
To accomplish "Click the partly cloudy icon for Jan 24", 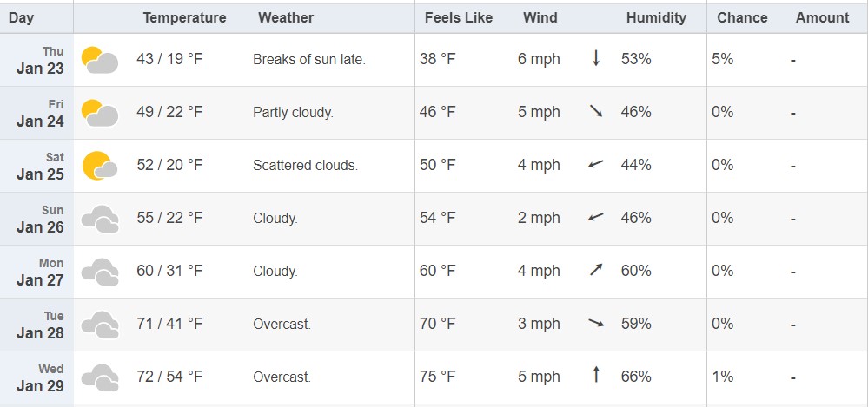I will click(100, 113).
